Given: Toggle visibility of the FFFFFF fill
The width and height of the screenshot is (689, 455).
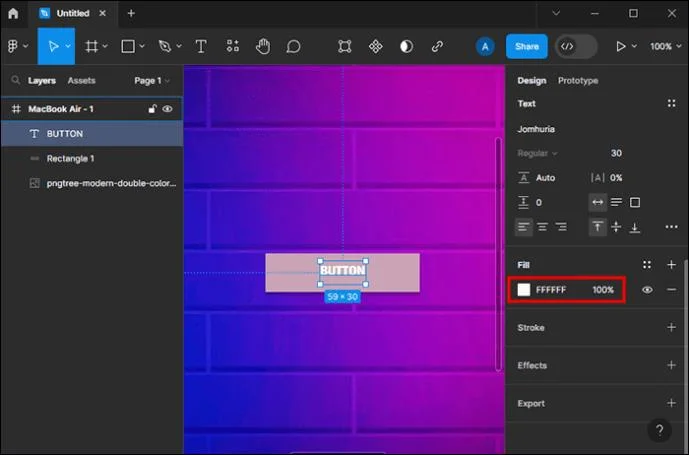Looking at the screenshot, I should [647, 290].
